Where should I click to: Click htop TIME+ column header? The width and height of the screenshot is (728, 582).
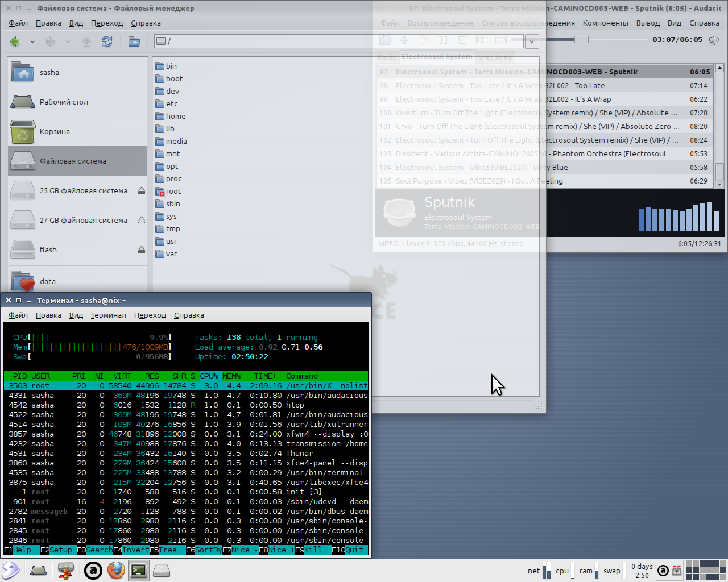(x=265, y=376)
